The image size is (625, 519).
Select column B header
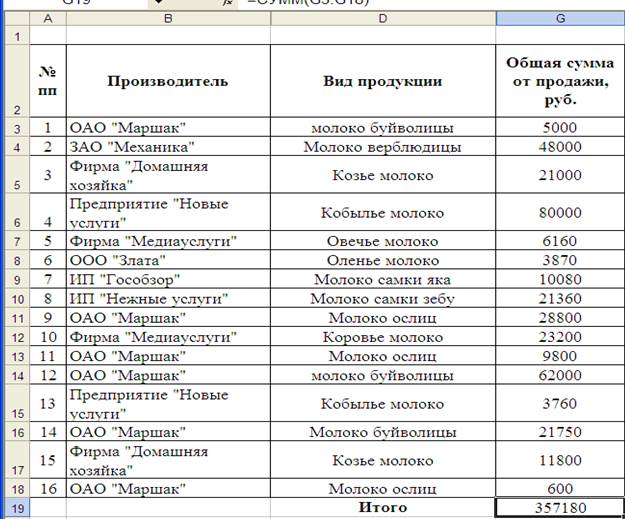[x=168, y=18]
